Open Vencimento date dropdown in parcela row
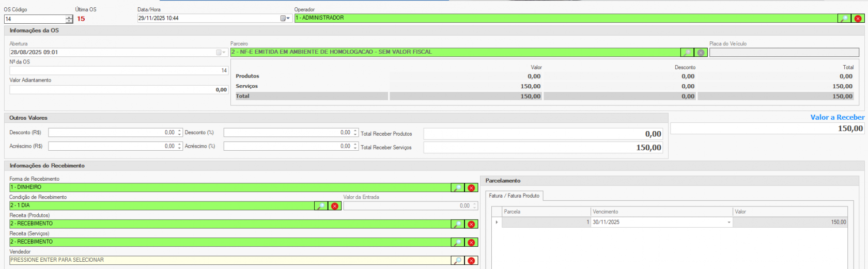This screenshot has height=269, width=868. click(729, 223)
